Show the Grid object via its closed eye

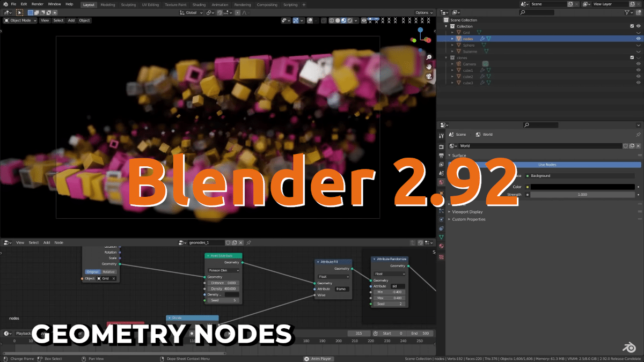click(639, 33)
